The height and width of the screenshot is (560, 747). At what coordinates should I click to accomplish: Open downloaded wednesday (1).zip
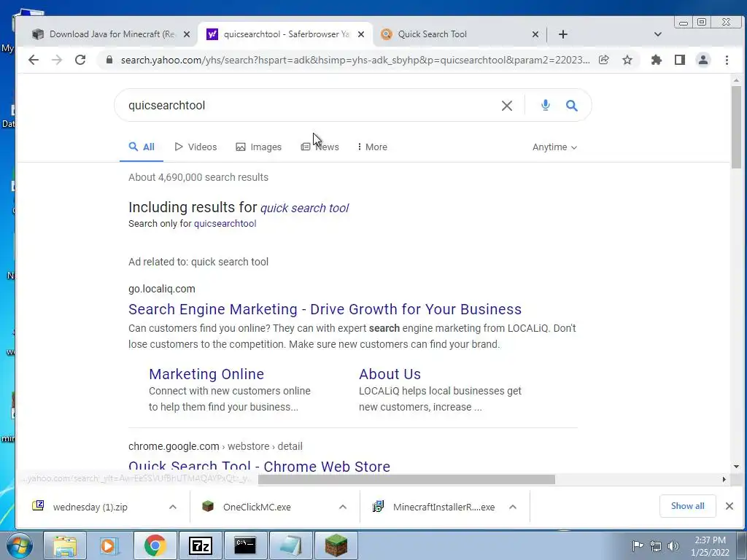90,507
